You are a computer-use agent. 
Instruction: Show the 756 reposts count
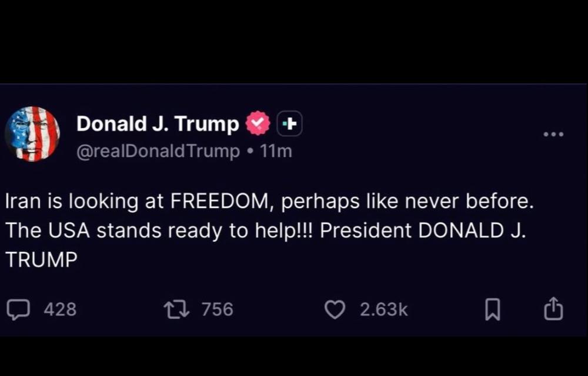tap(217, 310)
